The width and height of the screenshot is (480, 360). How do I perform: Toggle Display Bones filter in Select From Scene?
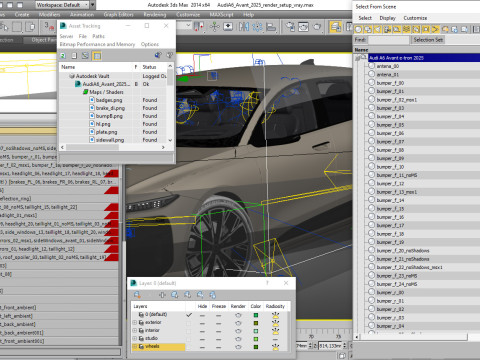[x=435, y=29]
